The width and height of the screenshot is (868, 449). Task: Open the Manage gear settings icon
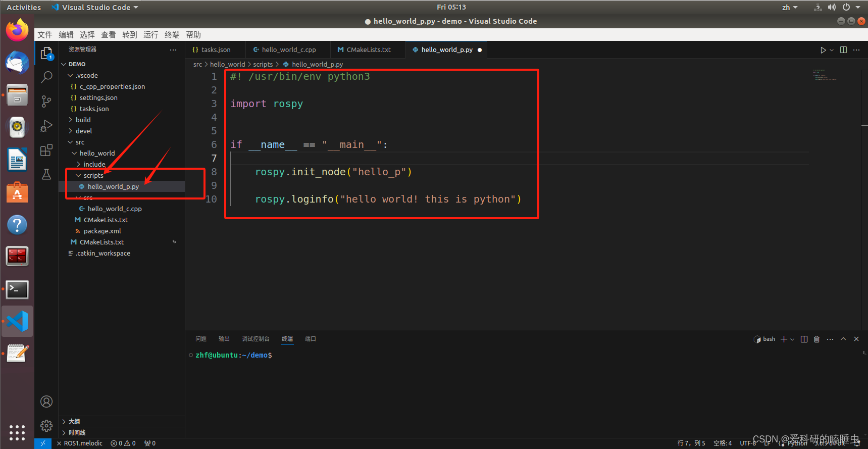[x=46, y=425]
